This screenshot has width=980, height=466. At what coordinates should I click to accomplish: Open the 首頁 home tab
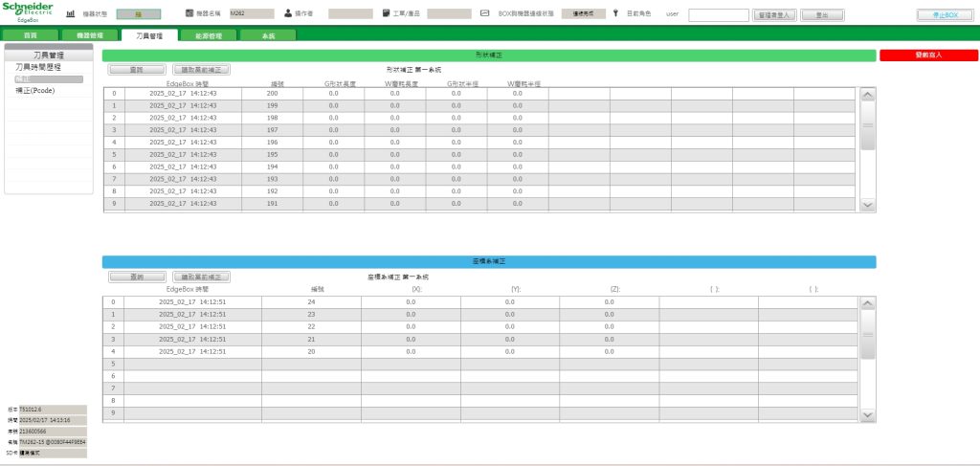click(30, 35)
